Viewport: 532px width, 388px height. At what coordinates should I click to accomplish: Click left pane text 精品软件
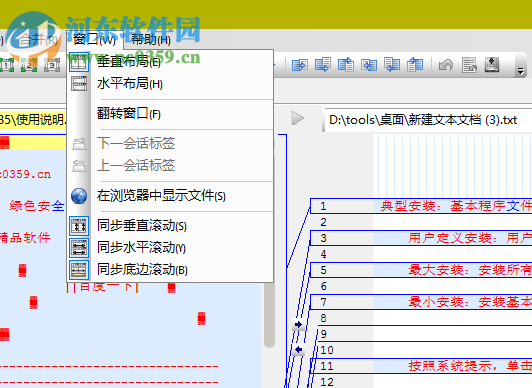click(25, 237)
